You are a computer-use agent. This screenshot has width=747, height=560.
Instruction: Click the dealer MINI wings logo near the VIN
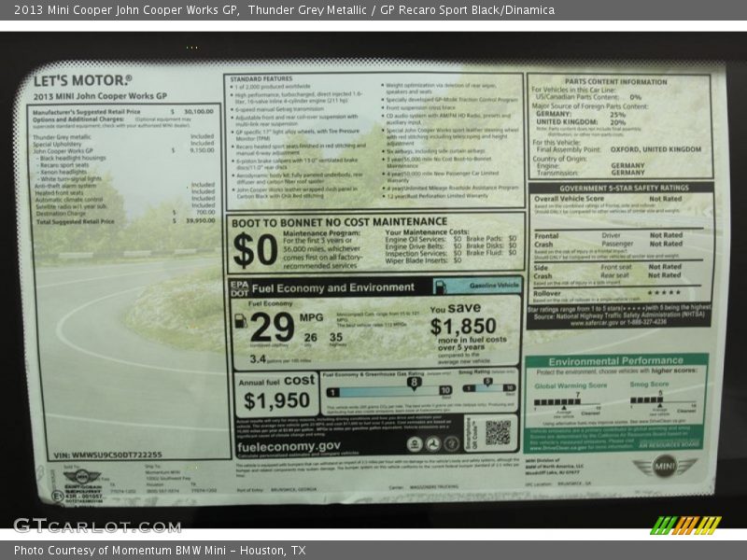coord(82,476)
